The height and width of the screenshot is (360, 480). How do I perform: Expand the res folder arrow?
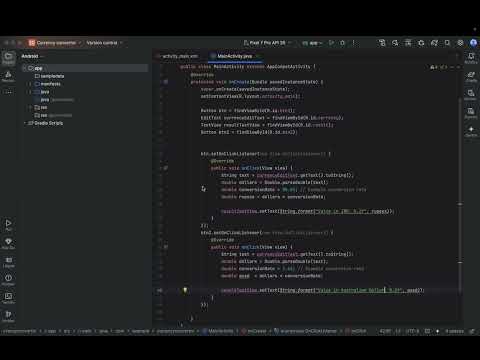[31, 107]
